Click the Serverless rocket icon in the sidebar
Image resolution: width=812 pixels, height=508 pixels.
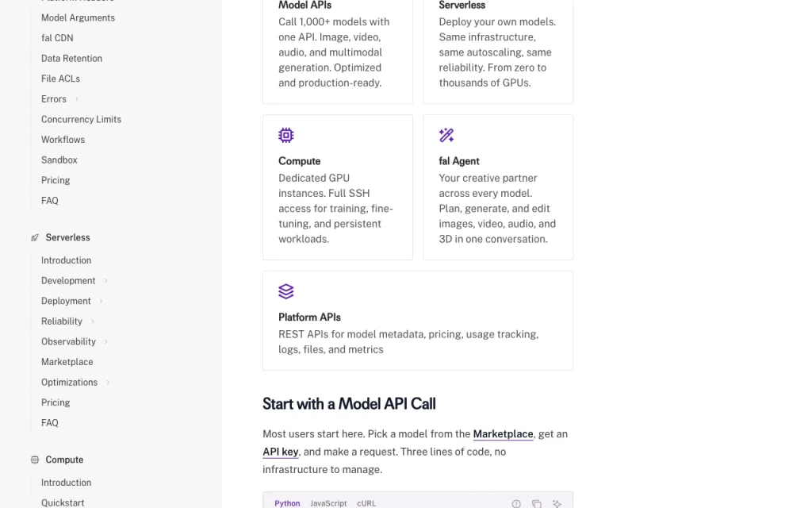(x=35, y=237)
